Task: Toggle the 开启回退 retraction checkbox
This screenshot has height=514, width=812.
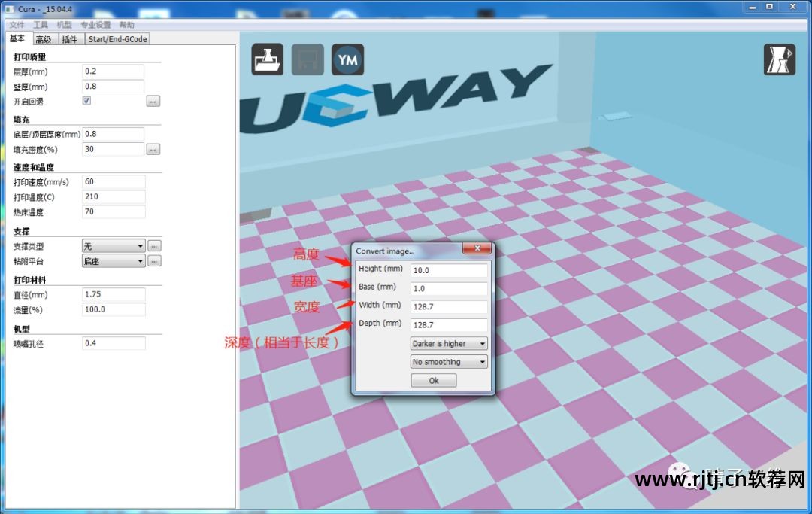Action: (x=87, y=101)
